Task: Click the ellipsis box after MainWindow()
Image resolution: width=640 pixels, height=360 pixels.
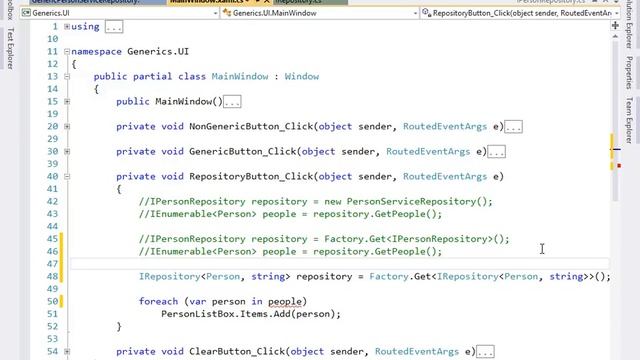Action: 232,102
